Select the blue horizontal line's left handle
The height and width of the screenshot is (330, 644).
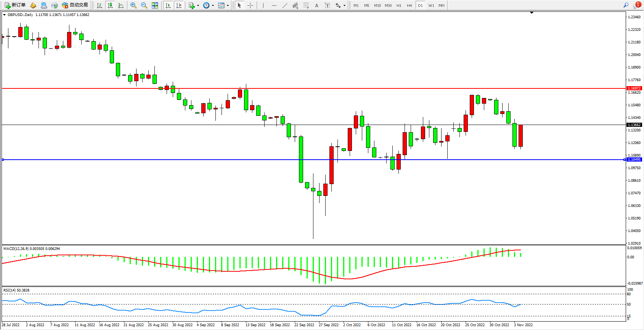tap(3, 160)
